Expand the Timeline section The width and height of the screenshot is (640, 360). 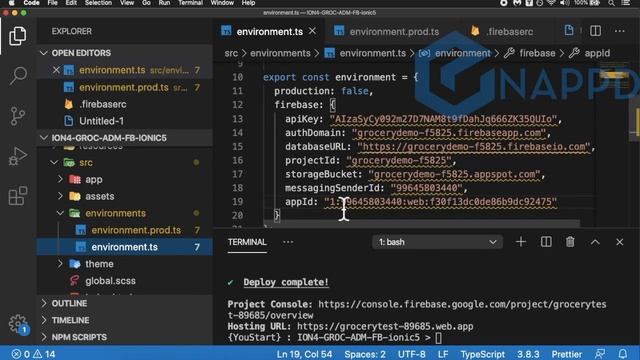click(x=70, y=320)
